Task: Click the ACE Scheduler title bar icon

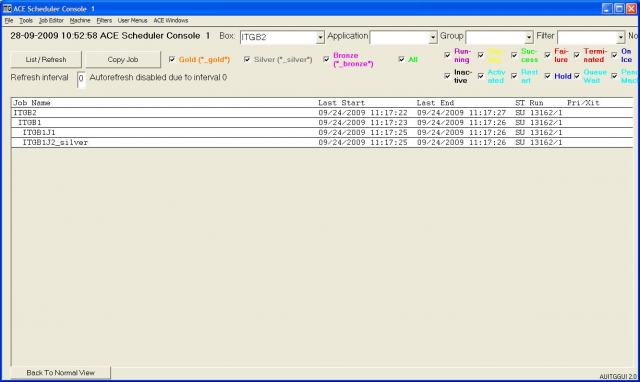Action: (7, 8)
